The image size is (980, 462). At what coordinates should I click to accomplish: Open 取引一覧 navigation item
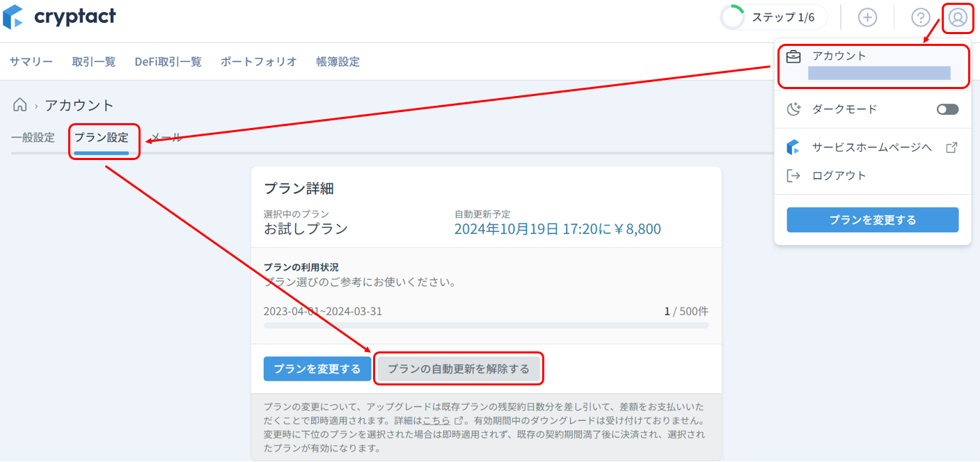pyautogui.click(x=94, y=62)
